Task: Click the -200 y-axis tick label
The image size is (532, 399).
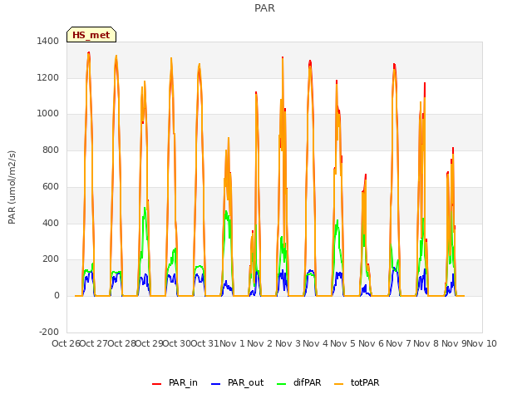Action: click(49, 332)
